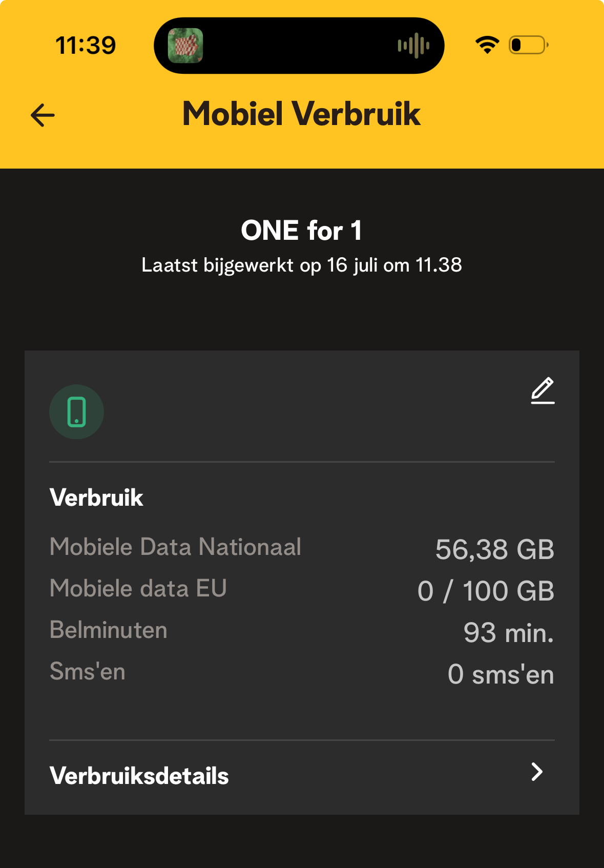Expand Verbruiksdetails with the chevron arrow
This screenshot has width=604, height=868.
pyautogui.click(x=536, y=772)
